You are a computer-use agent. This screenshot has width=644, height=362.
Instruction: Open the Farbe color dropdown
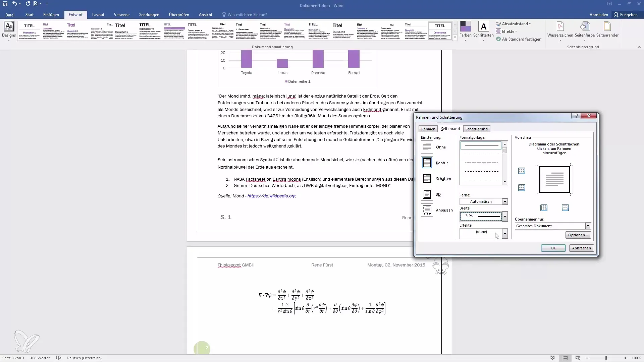click(505, 201)
